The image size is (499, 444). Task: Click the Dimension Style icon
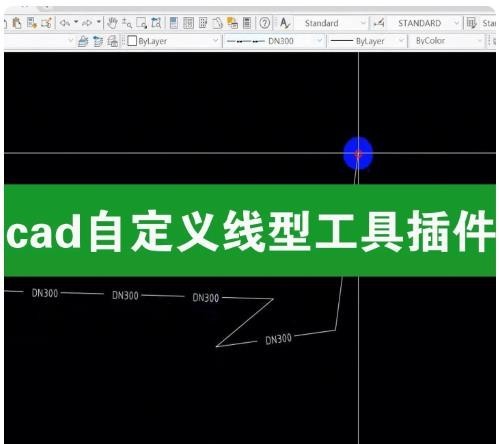(379, 23)
